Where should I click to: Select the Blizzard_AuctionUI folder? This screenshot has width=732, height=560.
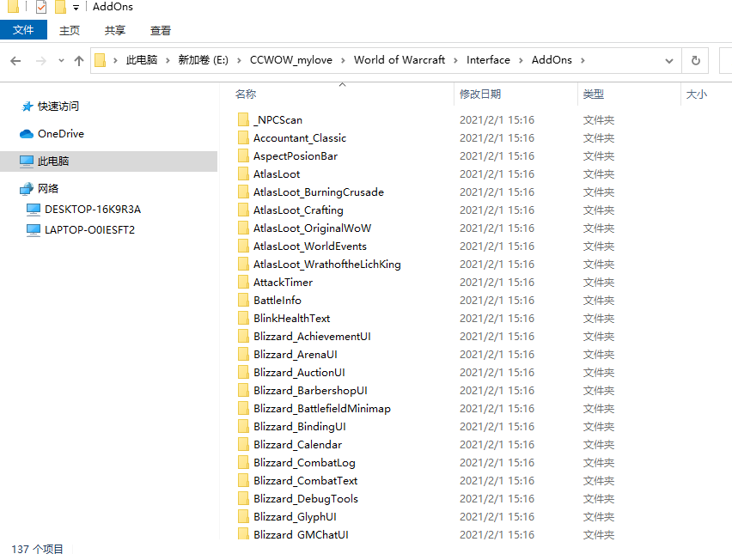[299, 373]
